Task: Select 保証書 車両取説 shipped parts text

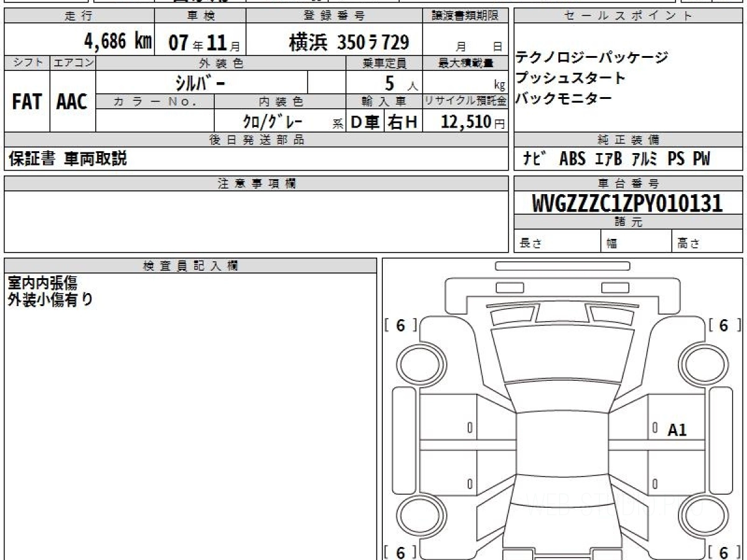Action: tap(67, 159)
